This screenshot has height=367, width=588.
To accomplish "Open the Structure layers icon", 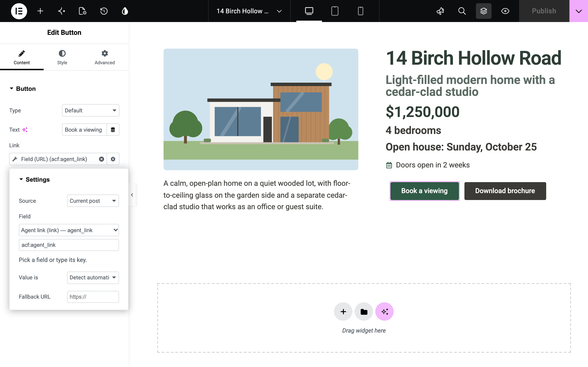I will tap(483, 11).
